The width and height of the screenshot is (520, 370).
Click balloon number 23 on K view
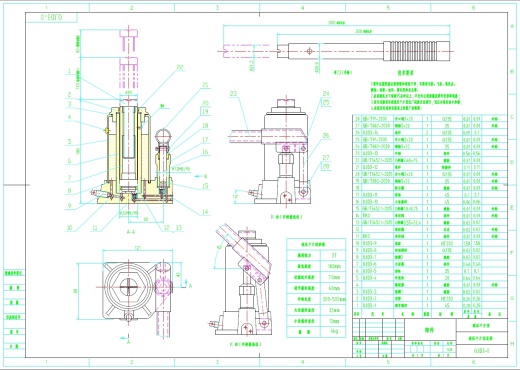233,94
